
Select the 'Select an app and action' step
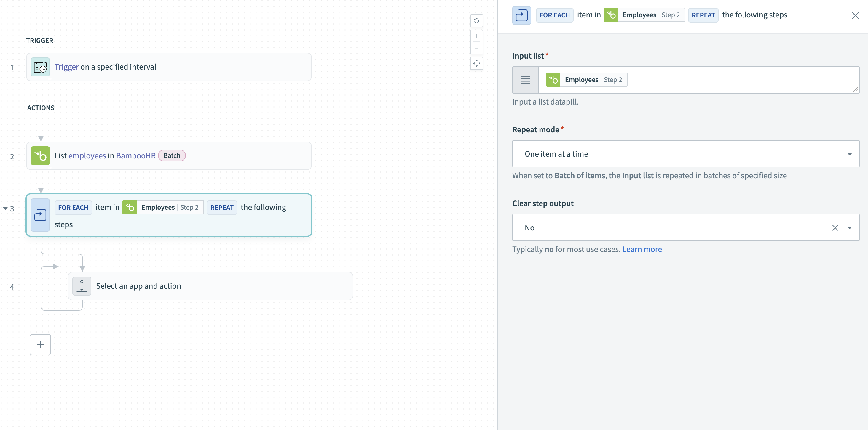tap(210, 286)
